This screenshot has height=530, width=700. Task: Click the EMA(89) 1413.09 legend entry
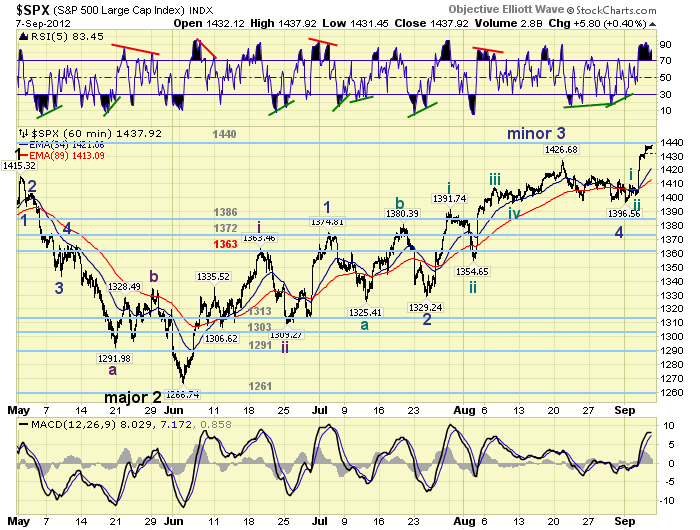(63, 155)
